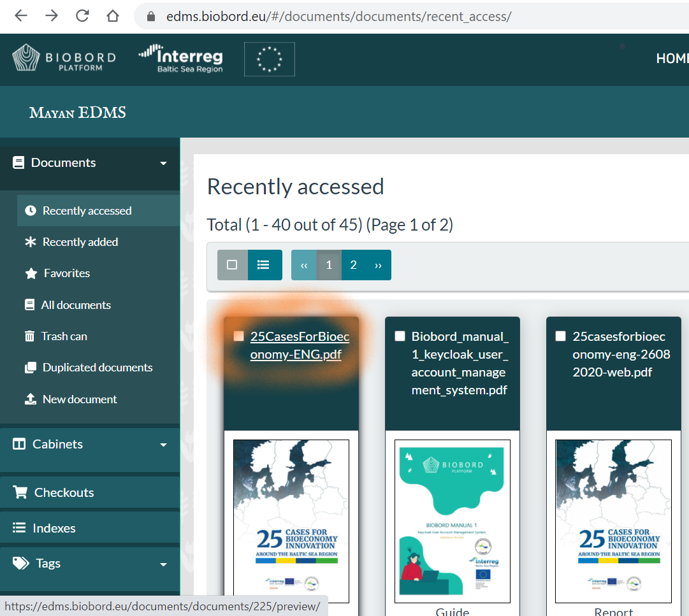Image resolution: width=689 pixels, height=616 pixels.
Task: Click the Recently accessed page heading
Action: [x=295, y=187]
